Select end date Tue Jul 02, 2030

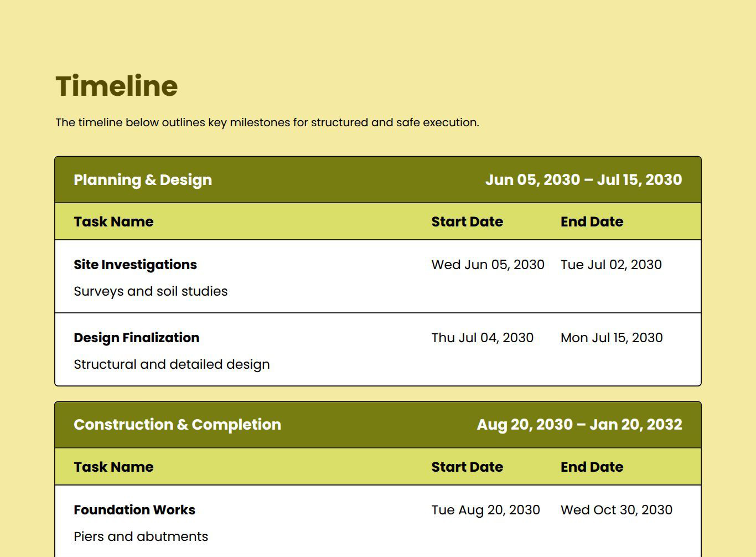(611, 265)
